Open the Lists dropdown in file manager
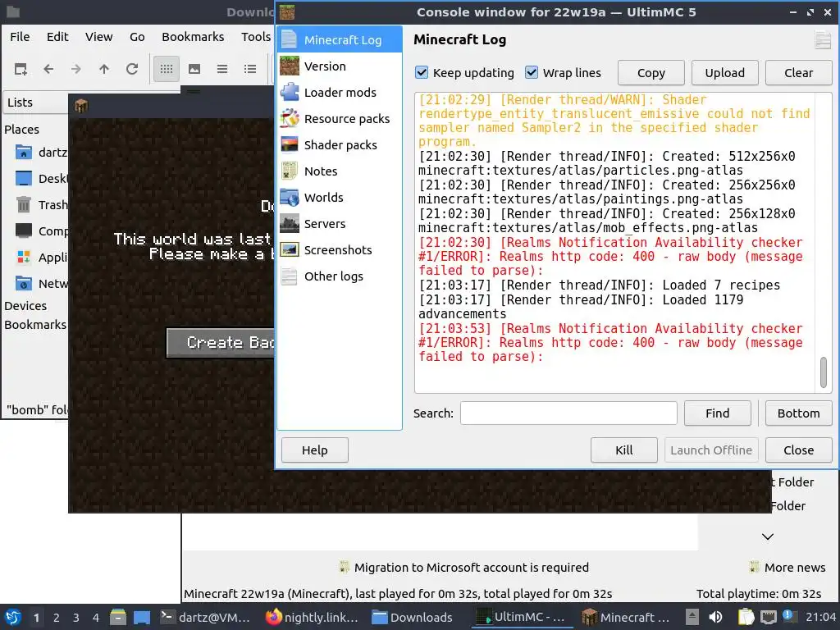 click(36, 103)
